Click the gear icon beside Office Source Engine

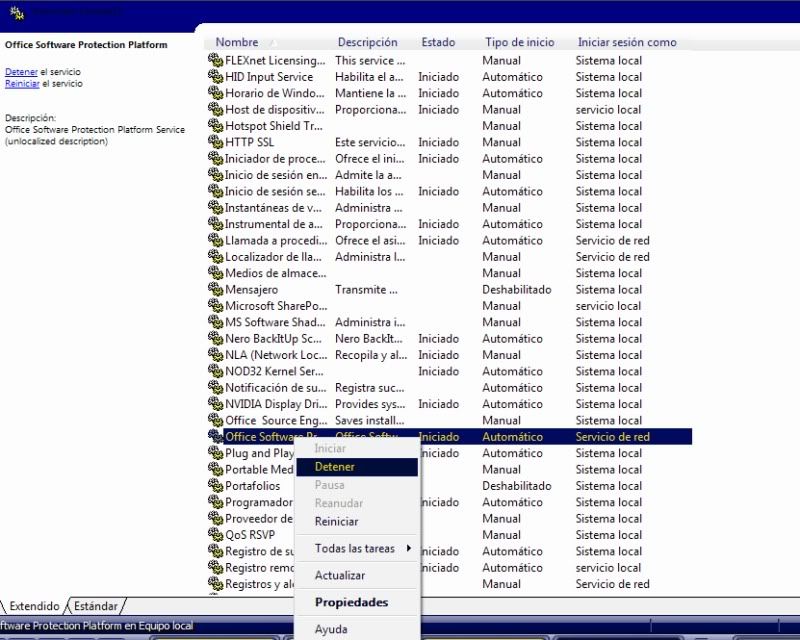click(x=215, y=420)
